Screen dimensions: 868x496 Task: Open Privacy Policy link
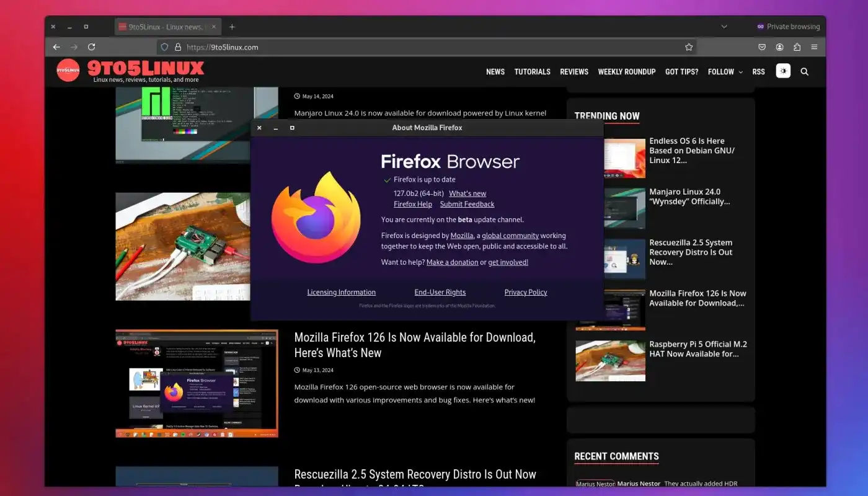[526, 292]
